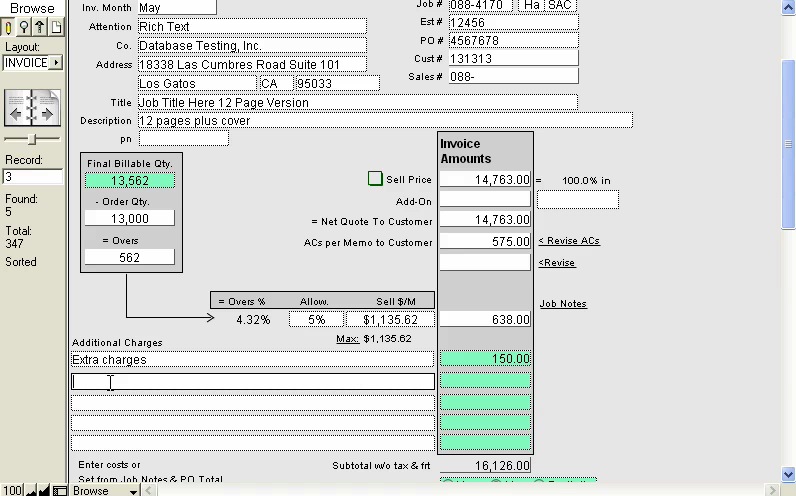Click the horizontal scrollbar right arrow
Screen dimensions: 796x496
772,490
